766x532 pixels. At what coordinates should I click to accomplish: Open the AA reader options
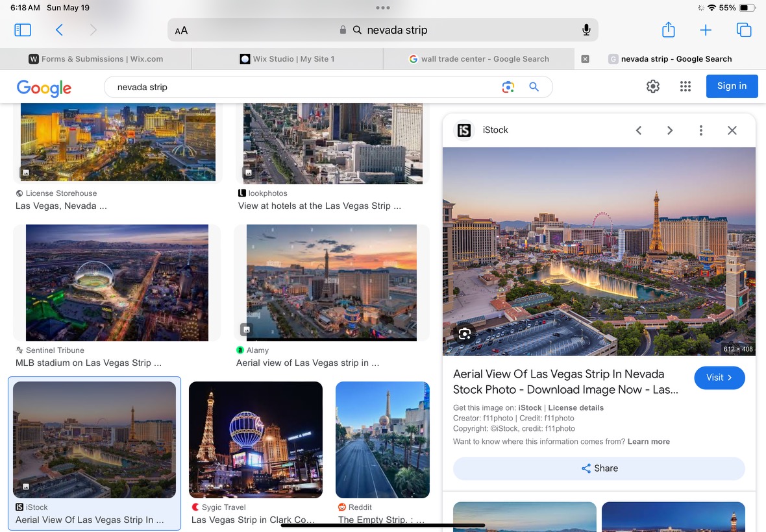tap(181, 30)
